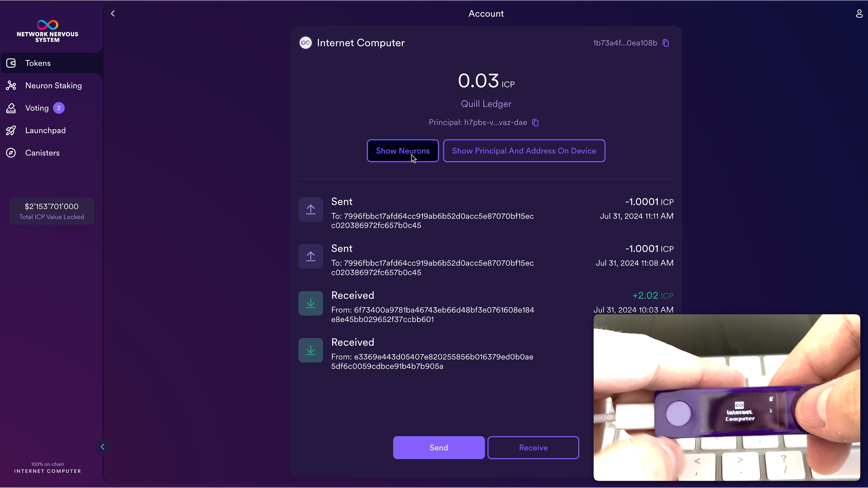This screenshot has width=868, height=488.
Task: Click the Internet Computer logo badge
Action: tap(305, 43)
